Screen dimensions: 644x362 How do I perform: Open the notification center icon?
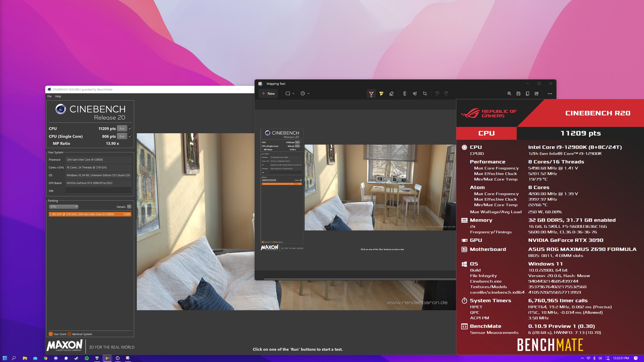pos(636,358)
